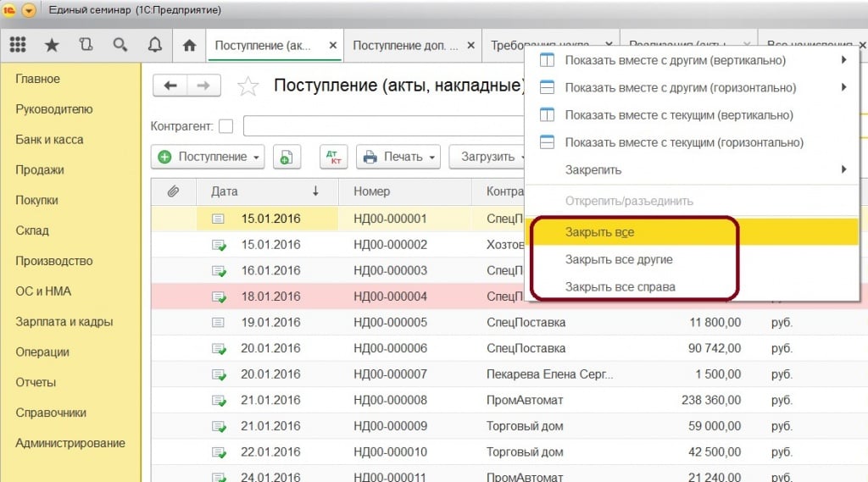Open the Печать dropdown menu

(x=398, y=157)
